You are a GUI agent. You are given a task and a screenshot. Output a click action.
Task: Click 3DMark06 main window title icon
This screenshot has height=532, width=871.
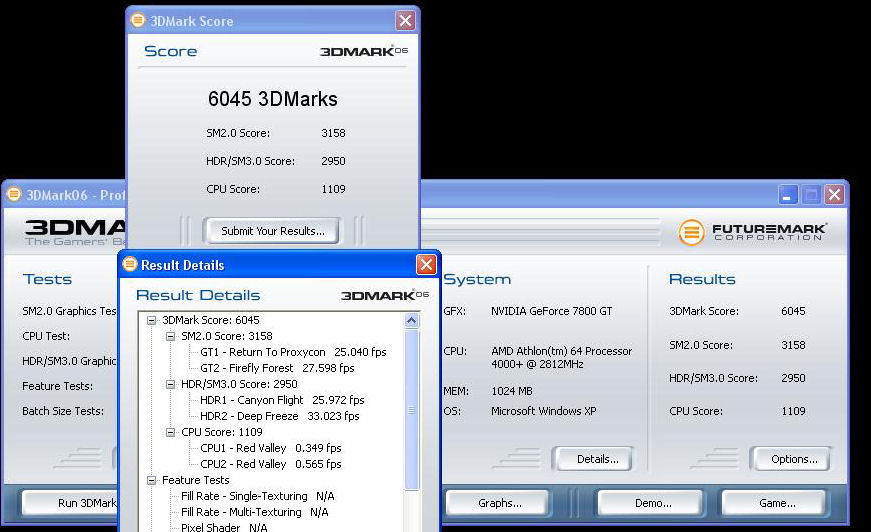(x=14, y=194)
